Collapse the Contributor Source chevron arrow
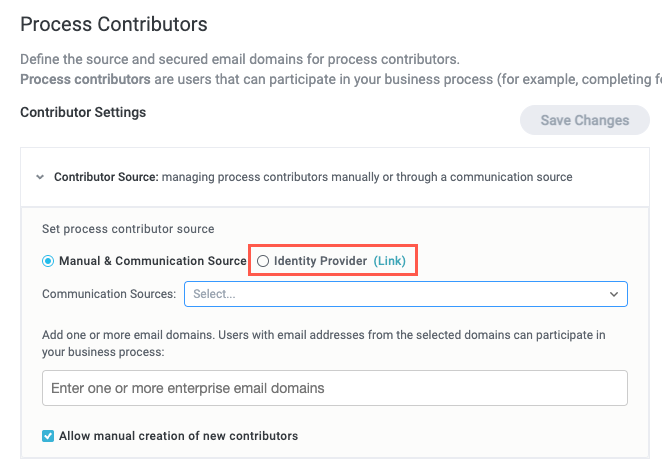Viewport: 662px width, 475px height. [40, 177]
